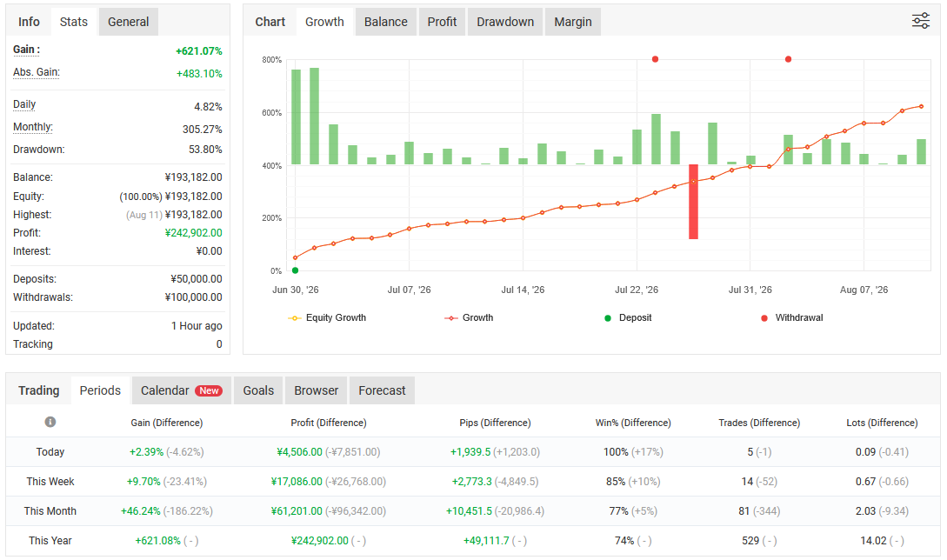Switch to the Forecast tab
The width and height of the screenshot is (947, 560).
pos(382,390)
